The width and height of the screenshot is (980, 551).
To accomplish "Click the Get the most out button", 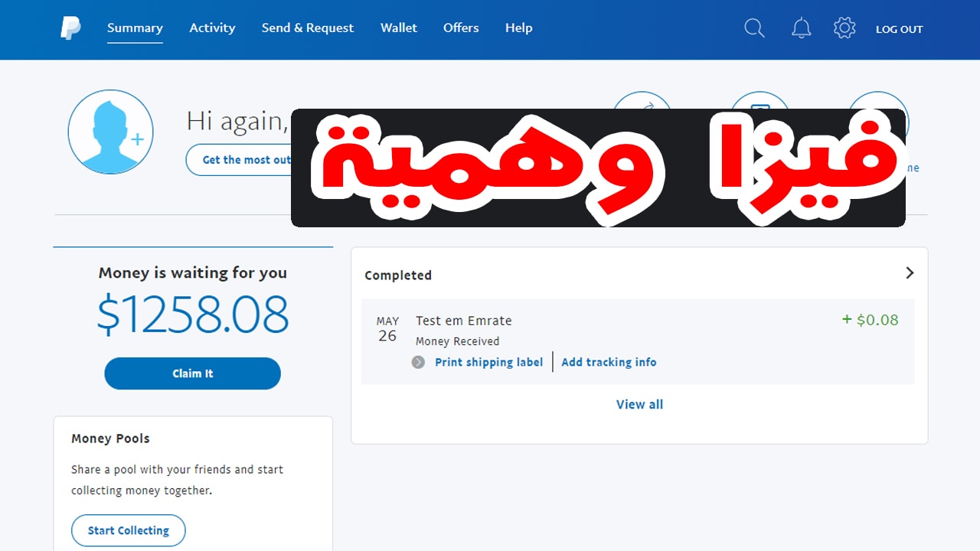I will point(239,160).
